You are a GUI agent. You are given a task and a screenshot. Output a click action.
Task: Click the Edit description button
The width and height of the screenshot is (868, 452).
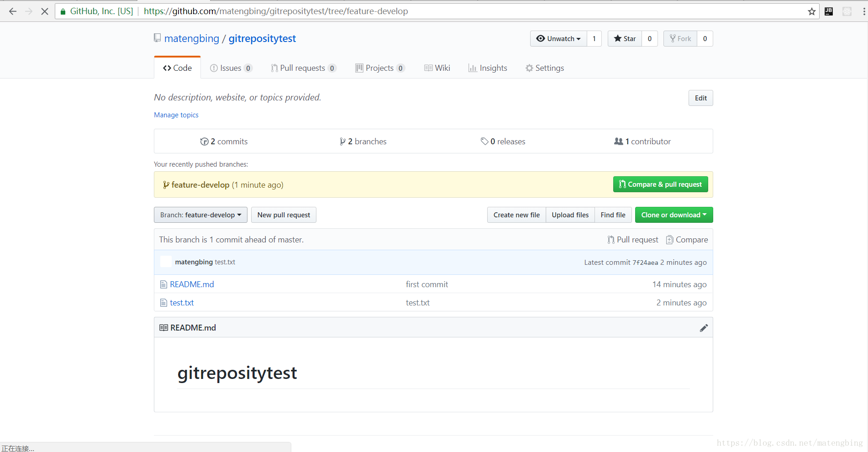point(700,98)
